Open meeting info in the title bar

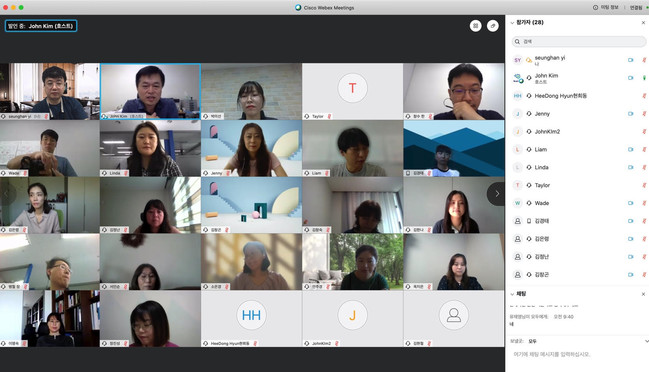click(606, 7)
